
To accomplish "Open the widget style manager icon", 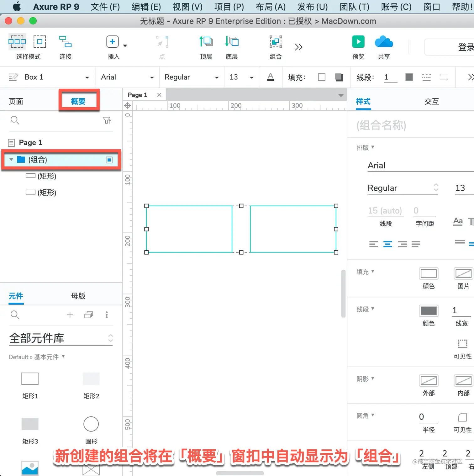I will click(13, 77).
